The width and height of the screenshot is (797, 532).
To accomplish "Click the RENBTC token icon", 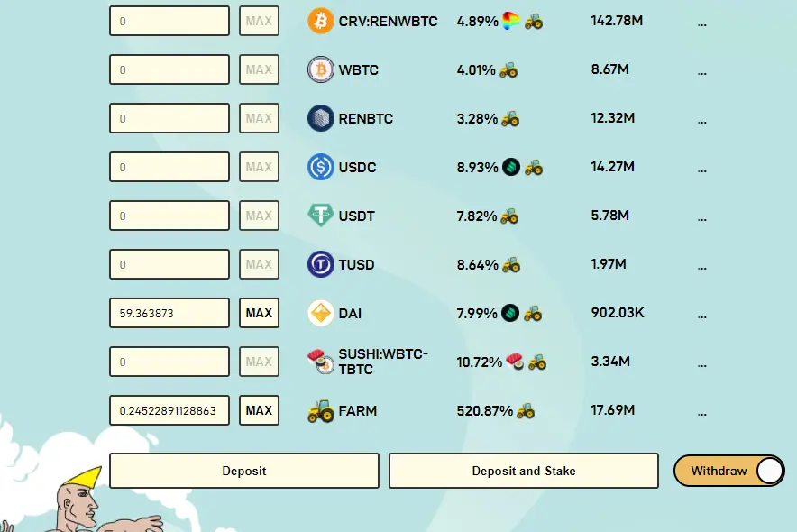I will pyautogui.click(x=320, y=118).
